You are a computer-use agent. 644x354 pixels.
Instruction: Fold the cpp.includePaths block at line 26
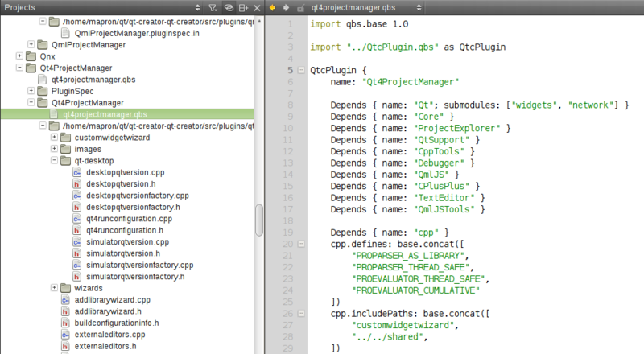pos(301,313)
